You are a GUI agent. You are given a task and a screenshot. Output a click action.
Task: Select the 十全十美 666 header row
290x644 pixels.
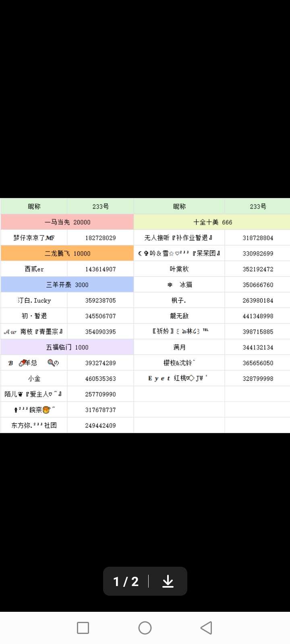pyautogui.click(x=212, y=222)
